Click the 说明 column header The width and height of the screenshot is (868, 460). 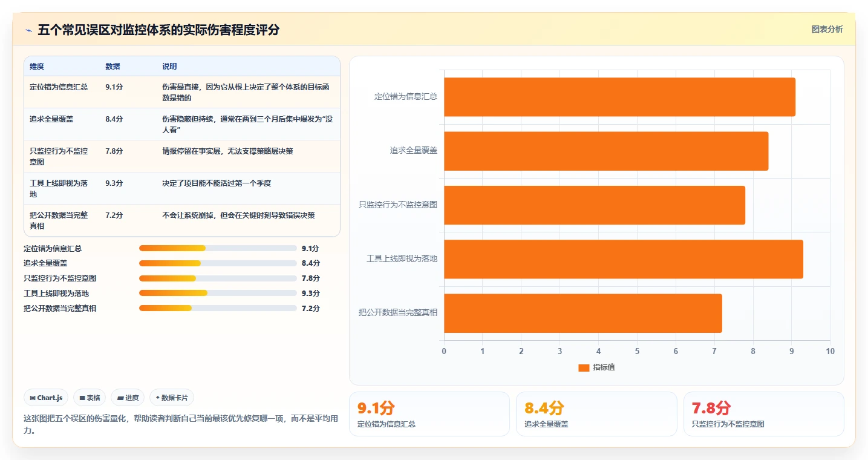169,67
